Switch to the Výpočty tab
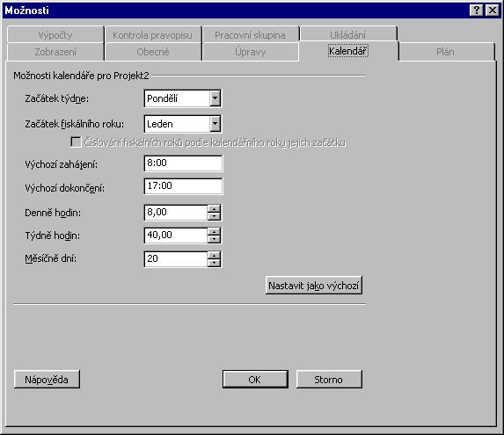Viewport: 504px width, 435px height. click(55, 34)
